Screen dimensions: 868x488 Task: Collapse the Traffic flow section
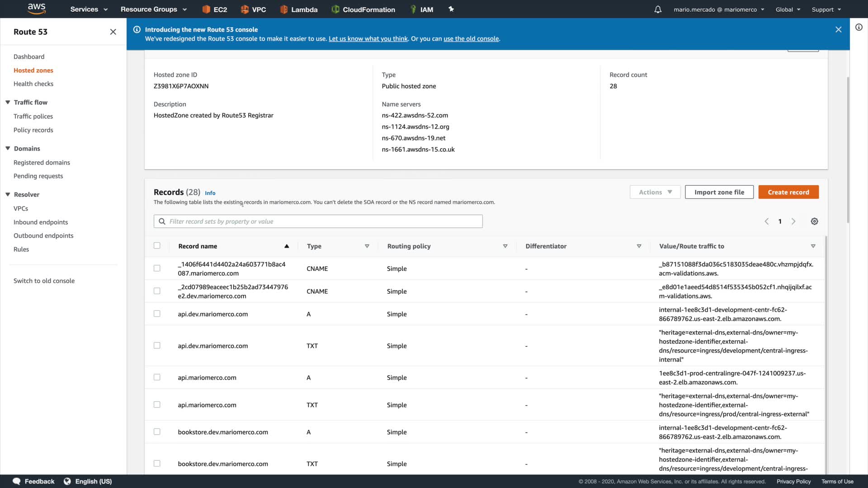point(8,102)
